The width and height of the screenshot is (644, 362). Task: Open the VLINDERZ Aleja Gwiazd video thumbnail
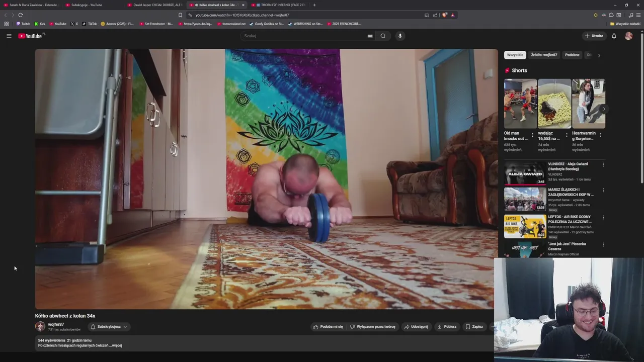point(525,173)
